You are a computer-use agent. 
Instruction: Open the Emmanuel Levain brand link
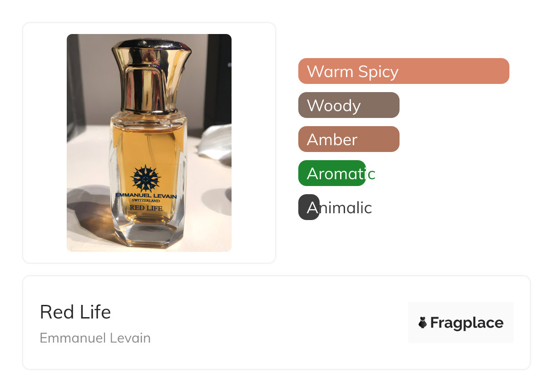coord(95,338)
